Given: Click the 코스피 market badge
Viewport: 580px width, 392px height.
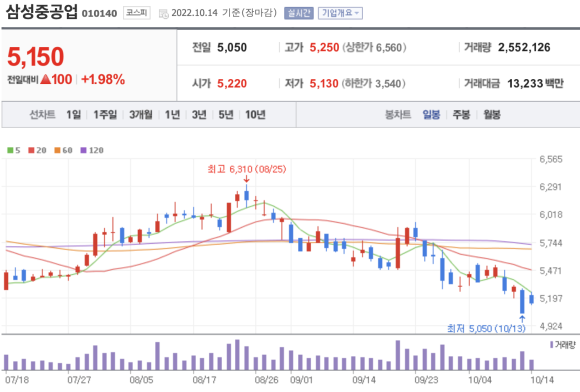Looking at the screenshot, I should (x=136, y=13).
